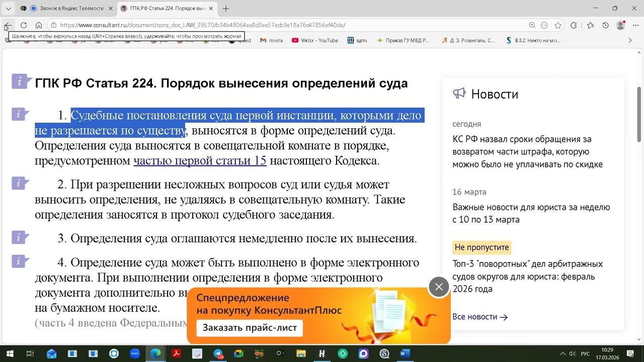Open Приказ ГУ МВД bookmark
The width and height of the screenshot is (644, 362).
pos(404,40)
